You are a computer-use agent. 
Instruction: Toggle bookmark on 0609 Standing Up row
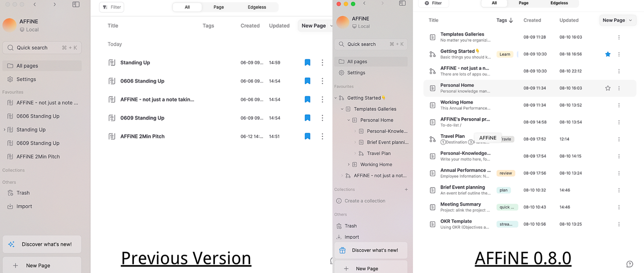[x=307, y=118]
